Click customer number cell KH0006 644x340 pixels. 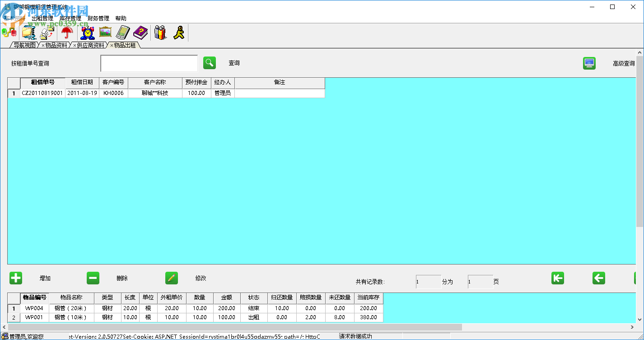[x=114, y=93]
